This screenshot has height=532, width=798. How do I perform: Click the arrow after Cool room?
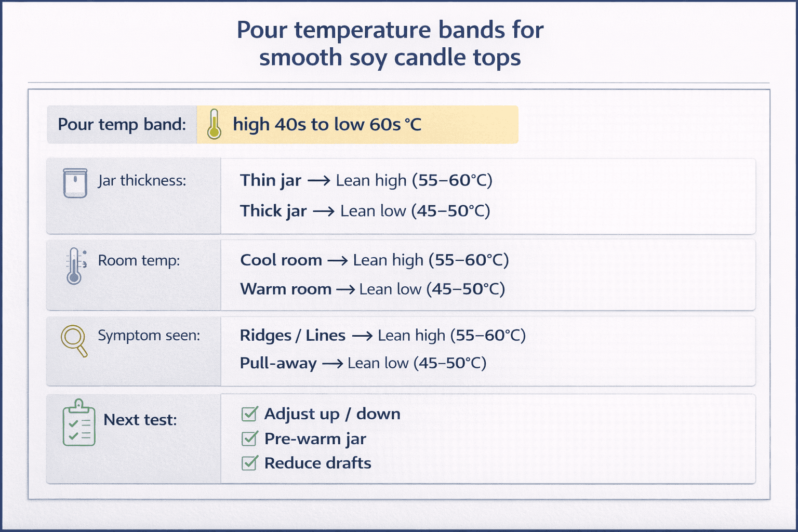point(337,260)
